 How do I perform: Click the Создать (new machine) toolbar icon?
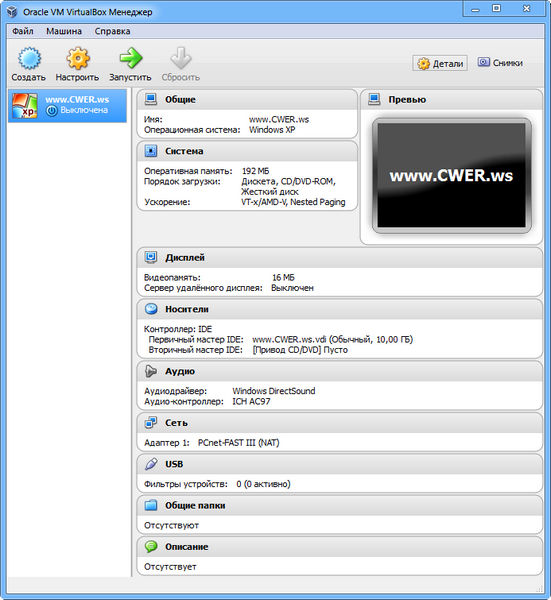tap(29, 59)
